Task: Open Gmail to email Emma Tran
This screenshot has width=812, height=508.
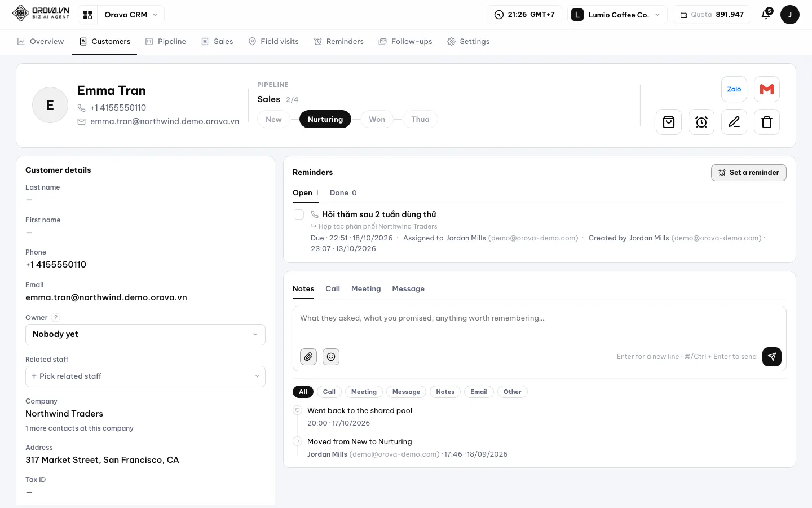Action: click(767, 89)
